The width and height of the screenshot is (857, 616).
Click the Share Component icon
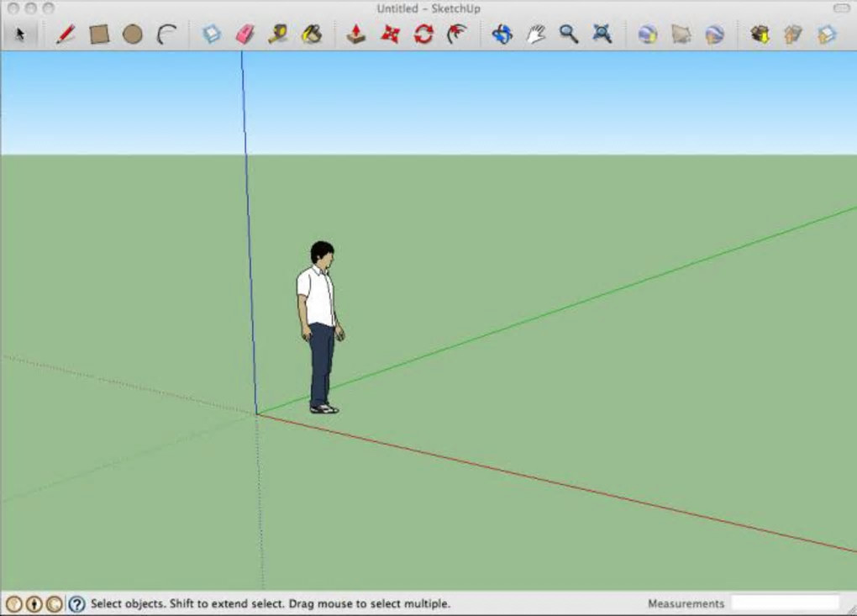pos(827,34)
